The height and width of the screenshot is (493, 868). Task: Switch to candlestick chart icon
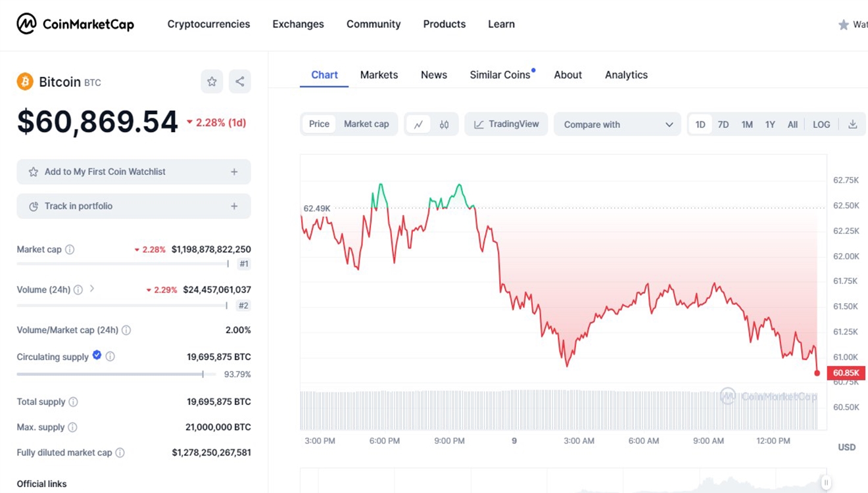click(x=445, y=124)
